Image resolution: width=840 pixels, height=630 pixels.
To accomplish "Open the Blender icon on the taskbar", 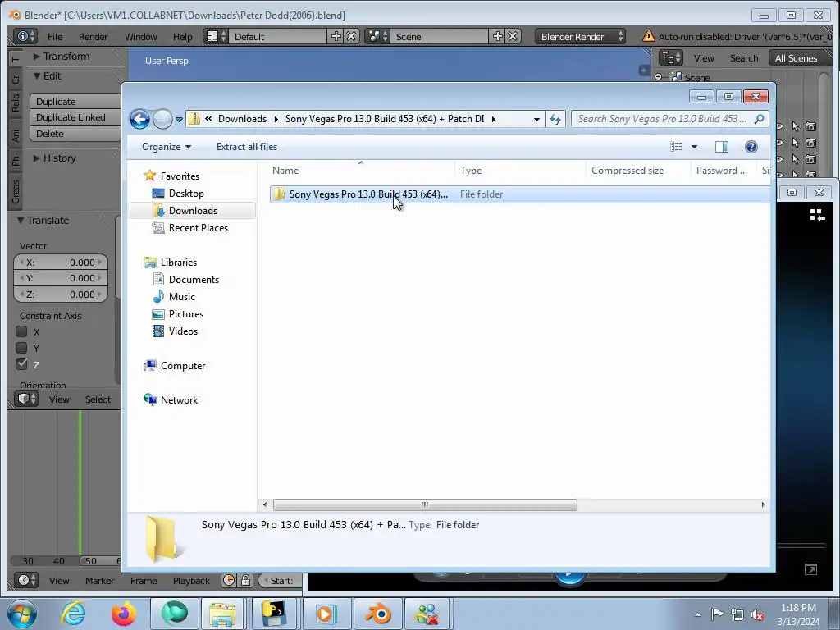I will pyautogui.click(x=377, y=614).
